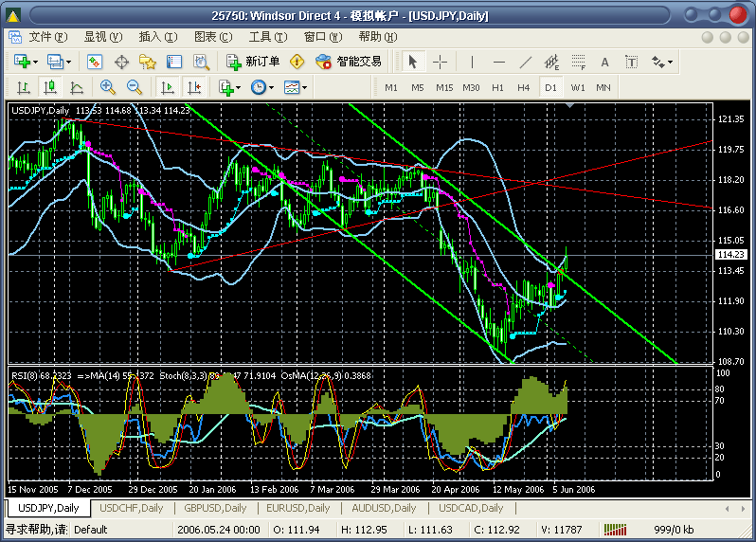Click the connection status bars indicator
This screenshot has width=756, height=542.
coord(614,529)
